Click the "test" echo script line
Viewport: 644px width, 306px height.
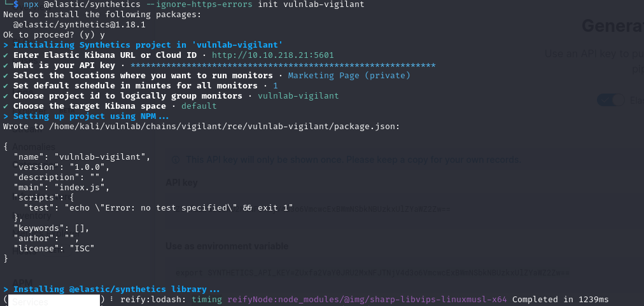click(158, 208)
